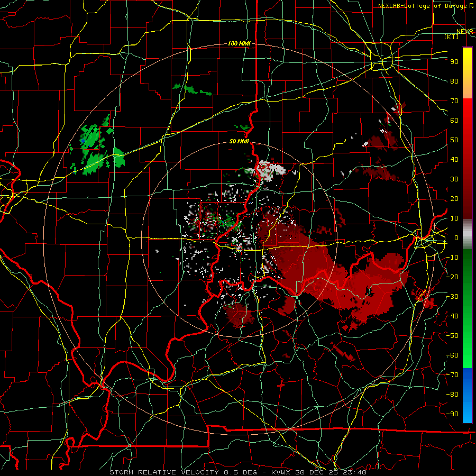Click the "NEXLAB-College of DuPage" header text
This screenshot has height=476, width=476.
(422, 6)
